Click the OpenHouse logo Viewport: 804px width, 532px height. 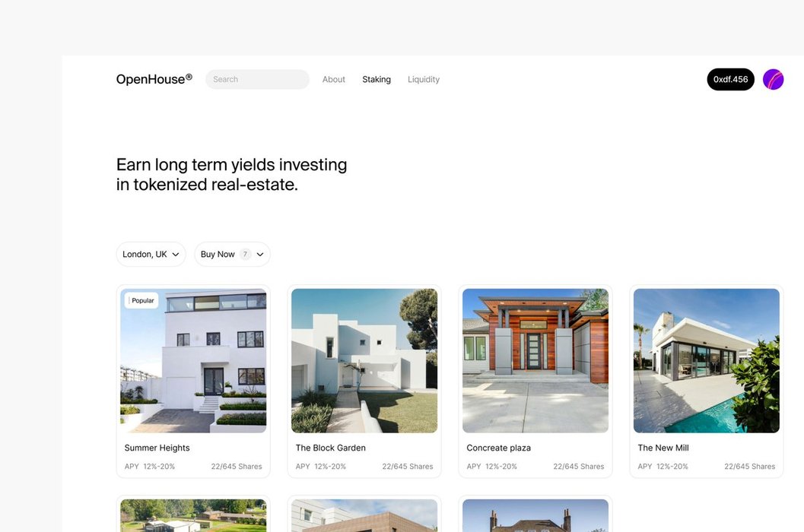[x=154, y=79]
